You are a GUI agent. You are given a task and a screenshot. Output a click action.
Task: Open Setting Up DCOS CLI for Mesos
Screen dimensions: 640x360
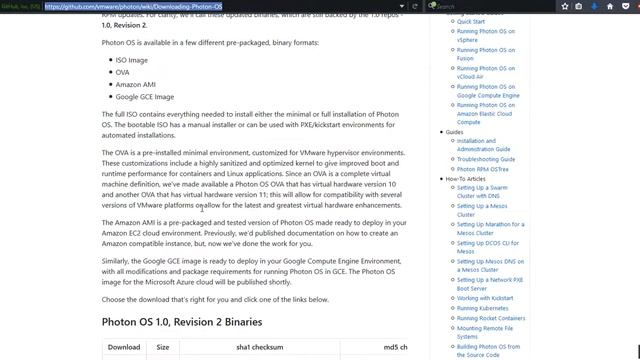tap(488, 247)
